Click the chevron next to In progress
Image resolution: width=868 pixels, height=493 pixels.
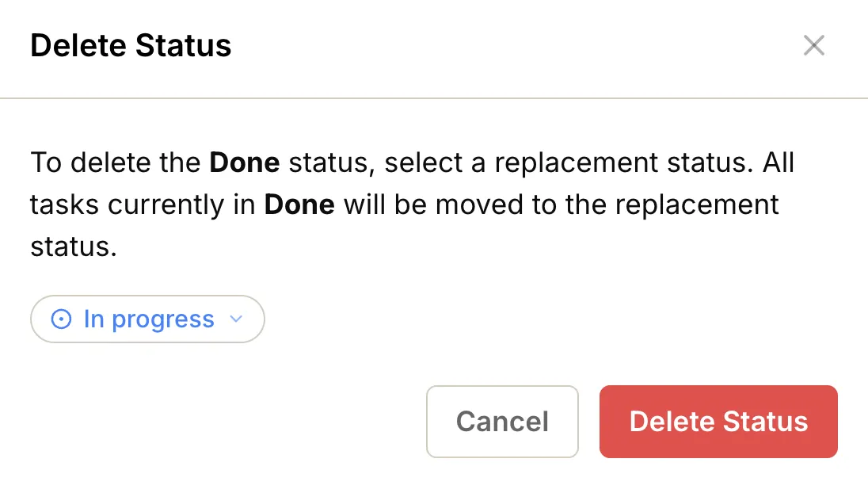pos(235,319)
